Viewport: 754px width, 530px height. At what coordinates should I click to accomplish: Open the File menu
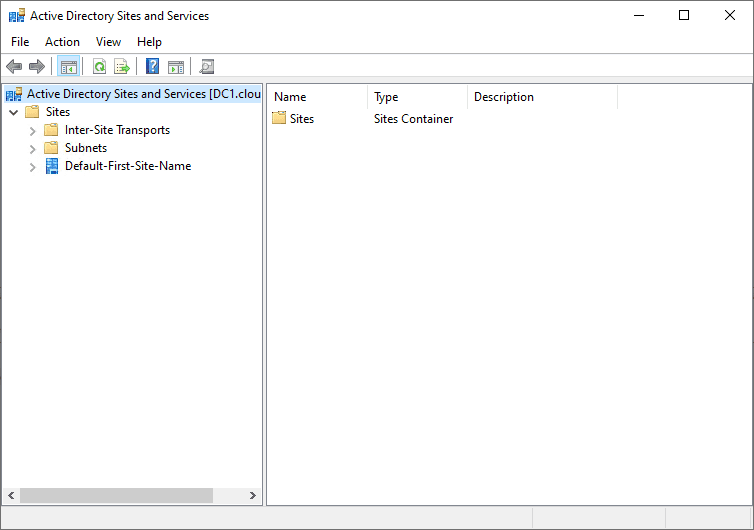(20, 42)
